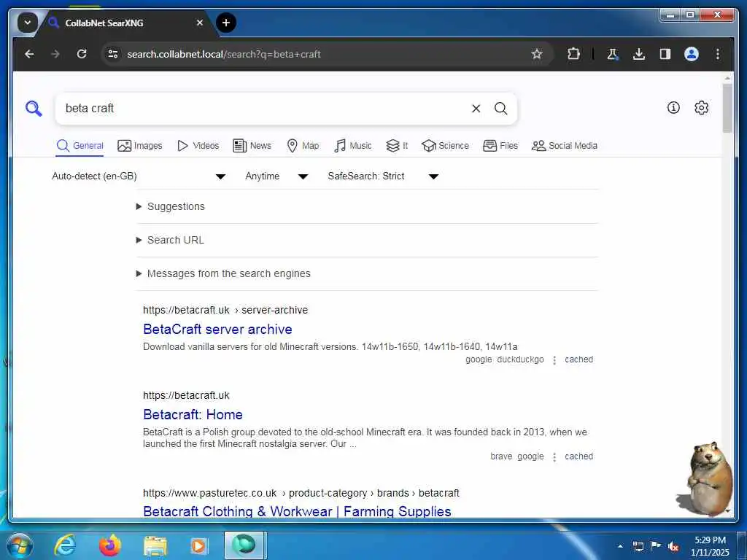This screenshot has height=560, width=747.
Task: Open the Extensions puzzle icon
Action: (573, 54)
